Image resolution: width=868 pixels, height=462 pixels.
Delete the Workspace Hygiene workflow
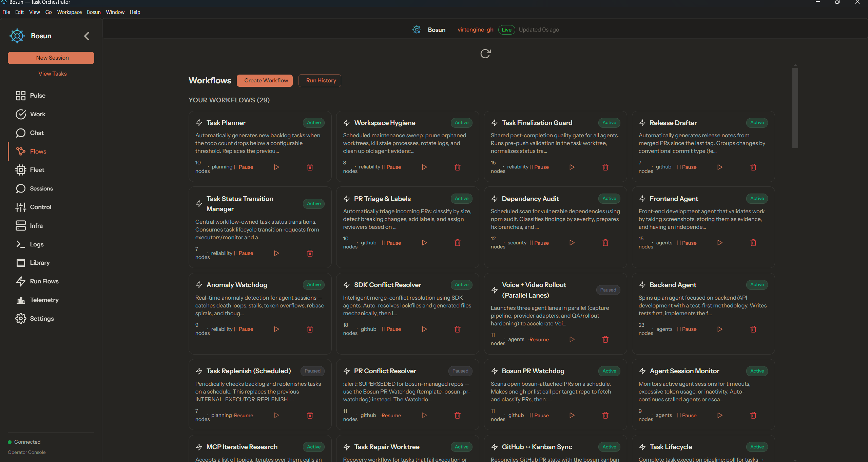click(458, 167)
